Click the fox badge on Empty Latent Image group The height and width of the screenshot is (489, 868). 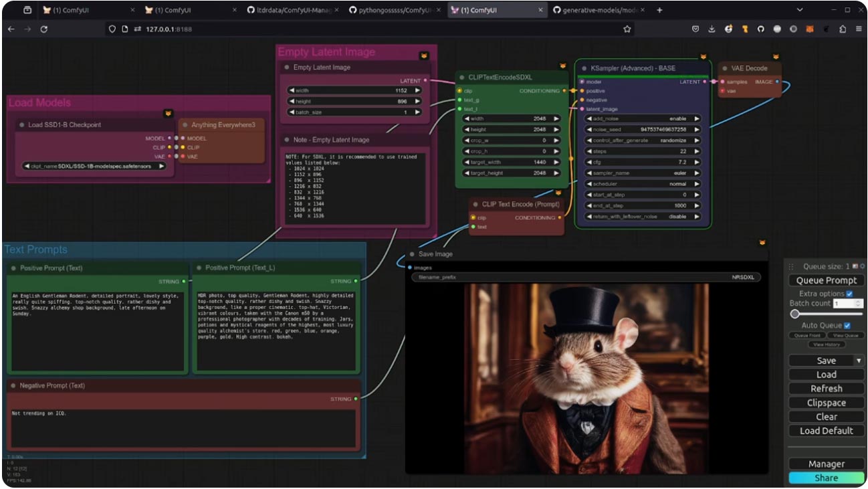424,56
